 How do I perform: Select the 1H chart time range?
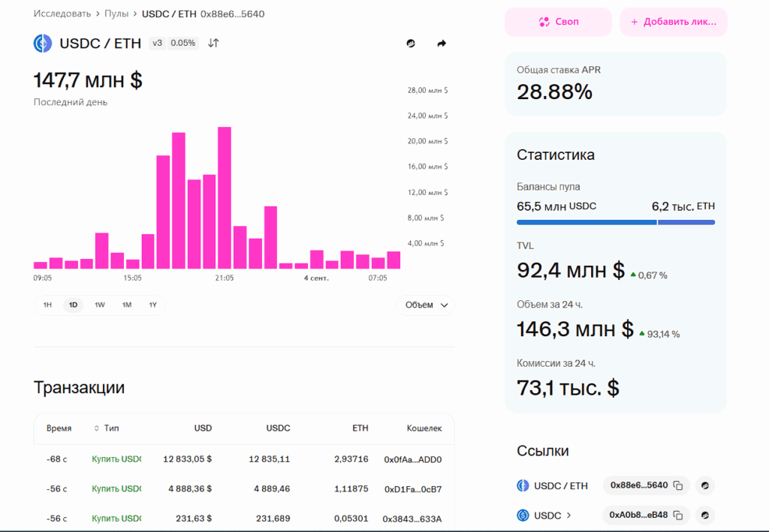pyautogui.click(x=47, y=305)
